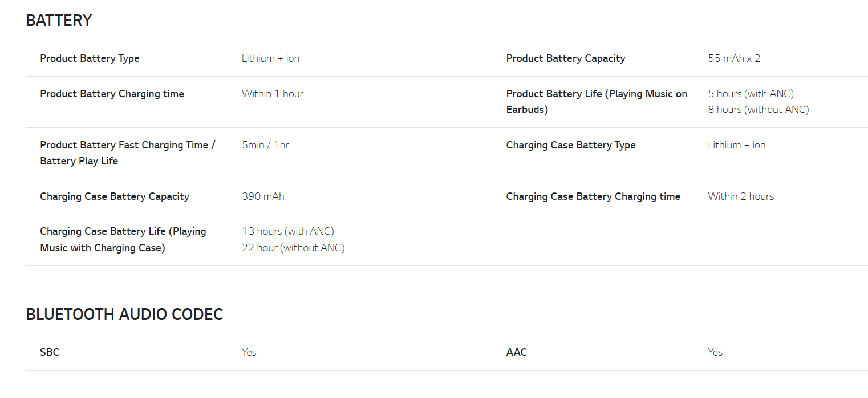The image size is (868, 398).
Task: Click the Charging Case Battery Type label
Action: 570,145
